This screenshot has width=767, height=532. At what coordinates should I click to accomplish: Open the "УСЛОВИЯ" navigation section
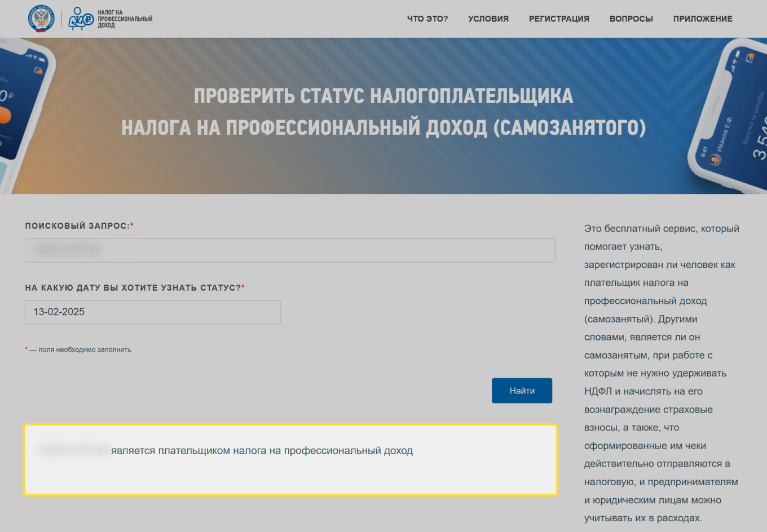(x=488, y=19)
